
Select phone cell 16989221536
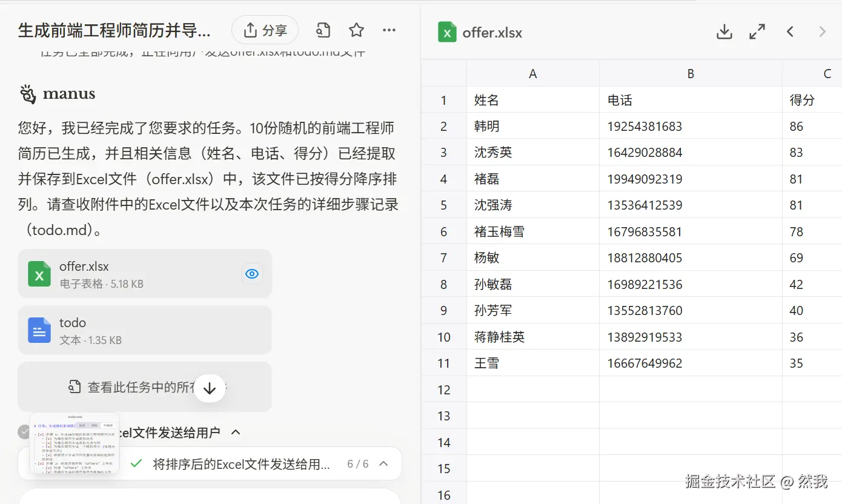tap(691, 285)
